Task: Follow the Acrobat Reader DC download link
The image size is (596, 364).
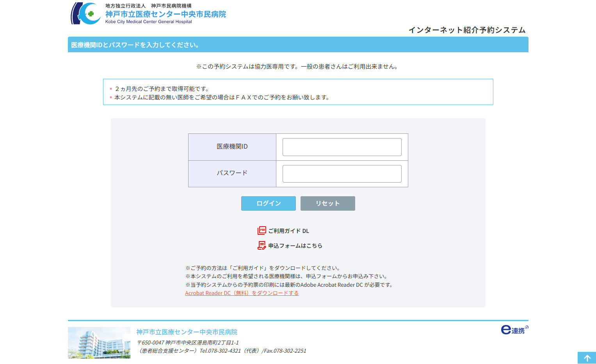Action: pyautogui.click(x=242, y=293)
